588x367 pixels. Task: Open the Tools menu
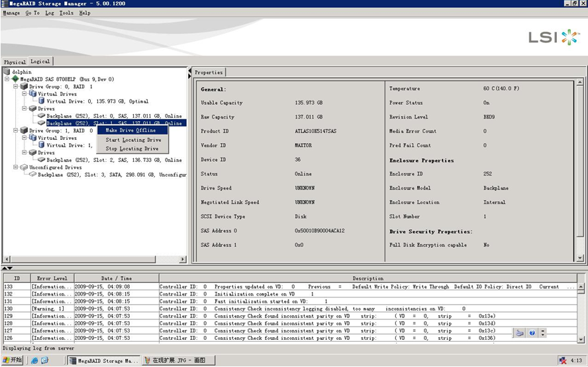pyautogui.click(x=66, y=13)
